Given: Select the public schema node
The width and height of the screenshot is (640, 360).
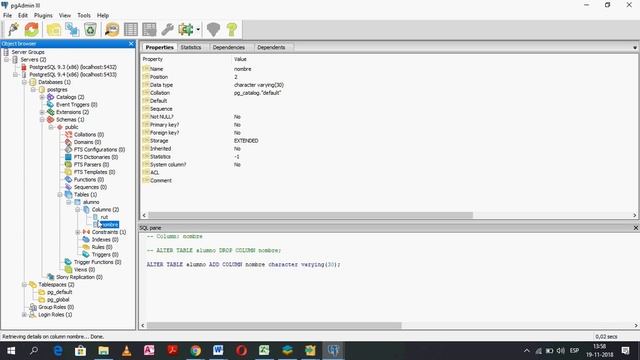Looking at the screenshot, I should (71, 127).
